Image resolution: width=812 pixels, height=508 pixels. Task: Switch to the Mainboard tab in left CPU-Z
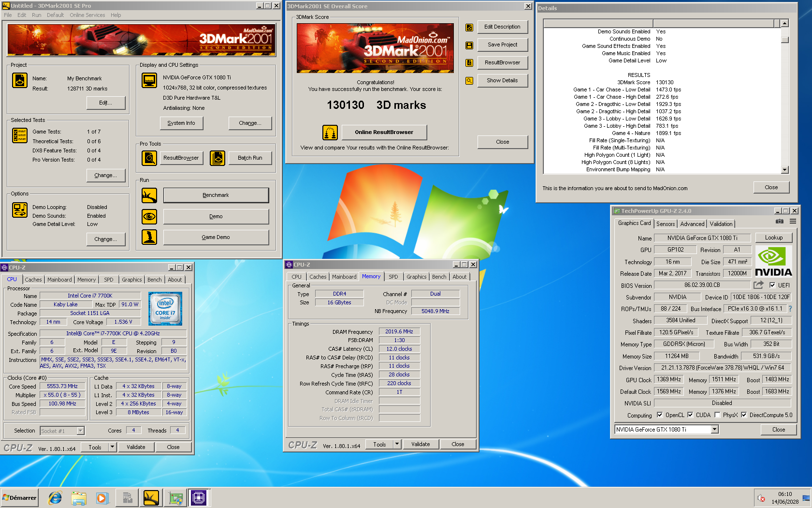[x=59, y=280]
